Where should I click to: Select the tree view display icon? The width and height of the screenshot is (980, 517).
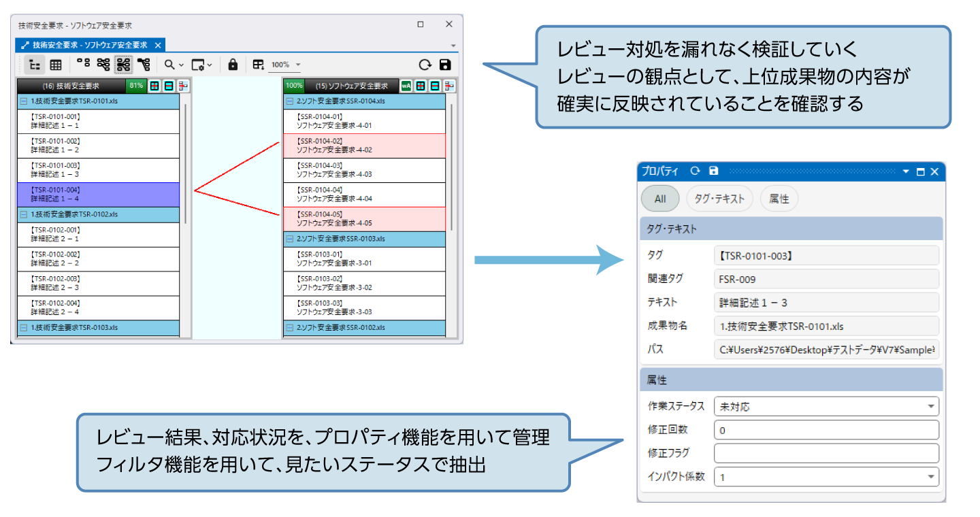pos(36,63)
